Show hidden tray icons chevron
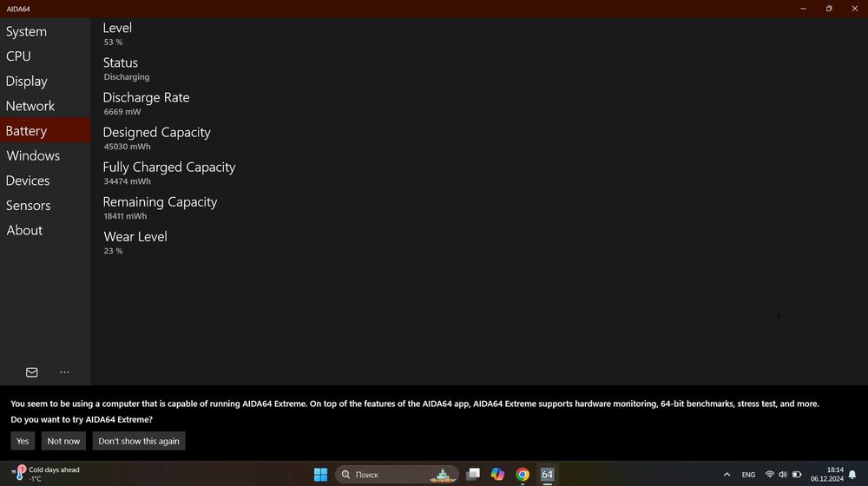868x486 pixels. click(727, 475)
